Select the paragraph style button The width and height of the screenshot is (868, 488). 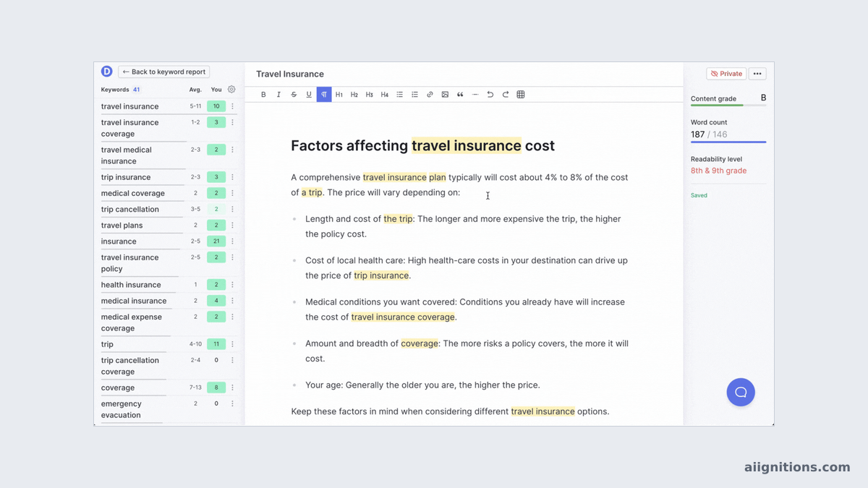pyautogui.click(x=324, y=95)
